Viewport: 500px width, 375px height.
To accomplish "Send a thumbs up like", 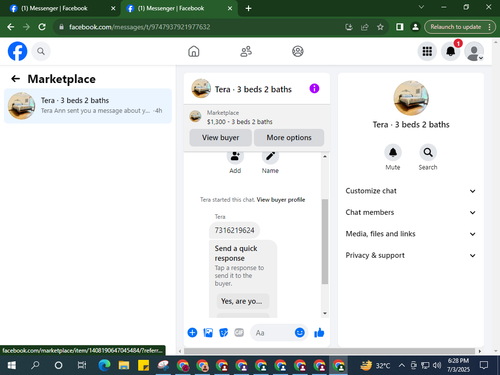I will 319,332.
